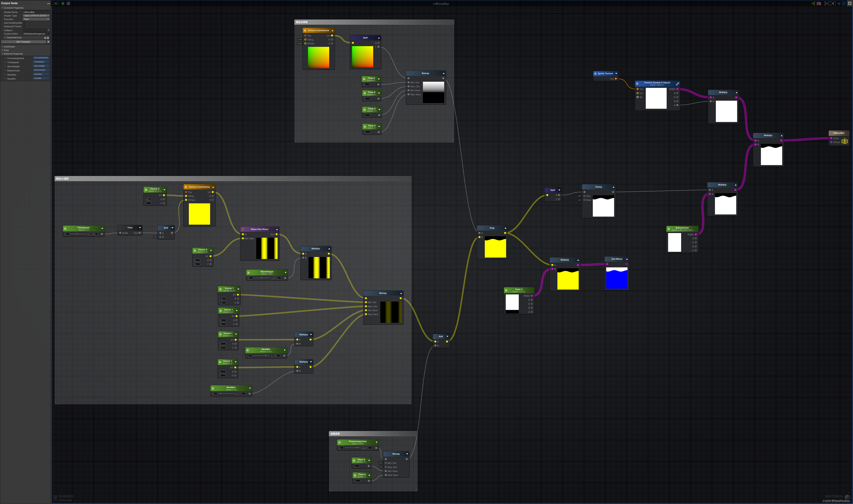
Task: Toggle the live auto-update mode button
Action: [x=56, y=3]
